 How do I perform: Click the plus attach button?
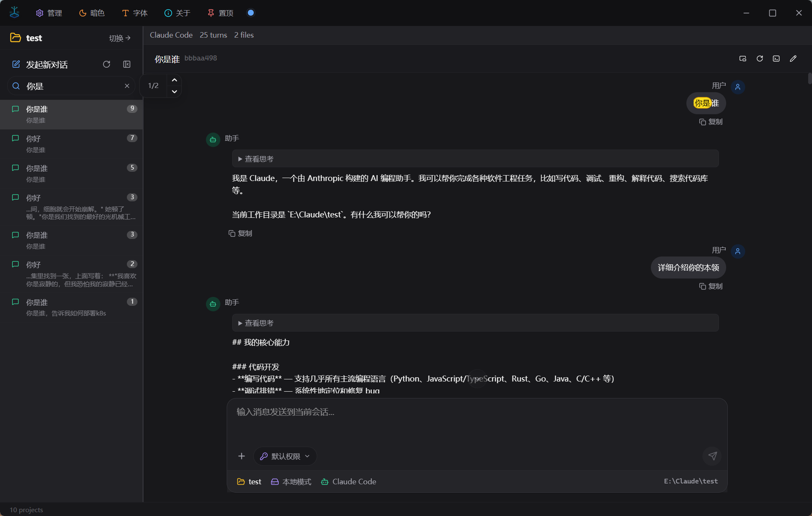(241, 456)
